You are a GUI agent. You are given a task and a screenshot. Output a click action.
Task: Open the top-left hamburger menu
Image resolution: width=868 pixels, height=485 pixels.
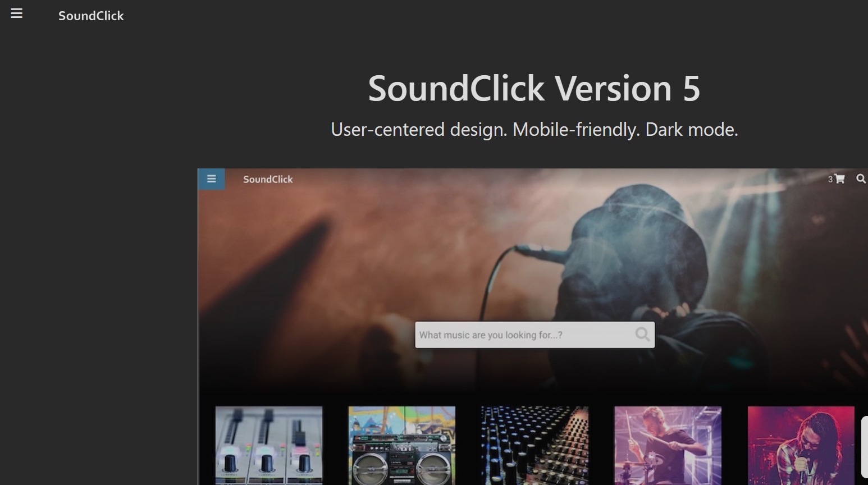click(17, 13)
